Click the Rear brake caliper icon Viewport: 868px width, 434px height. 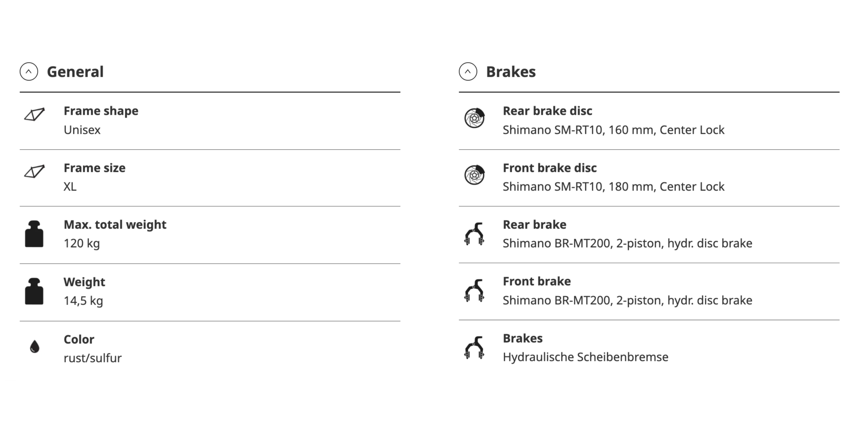click(x=474, y=234)
